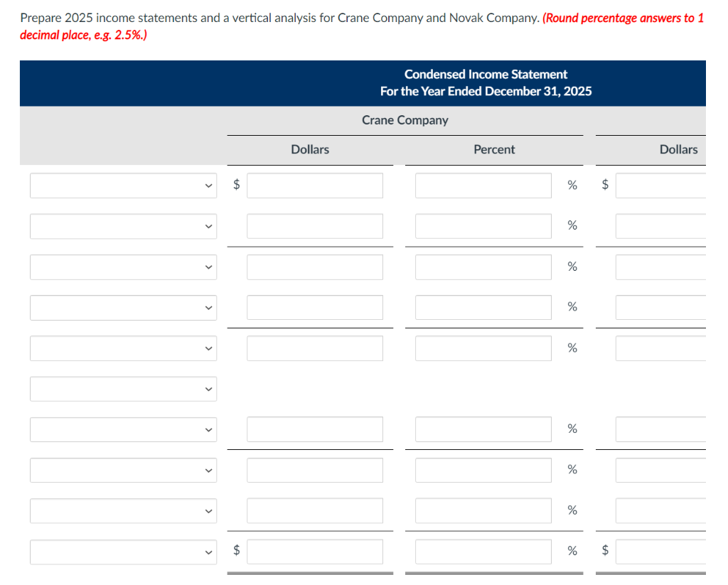The width and height of the screenshot is (728, 585).
Task: Open the eighth row's account title dropdown
Action: [123, 470]
